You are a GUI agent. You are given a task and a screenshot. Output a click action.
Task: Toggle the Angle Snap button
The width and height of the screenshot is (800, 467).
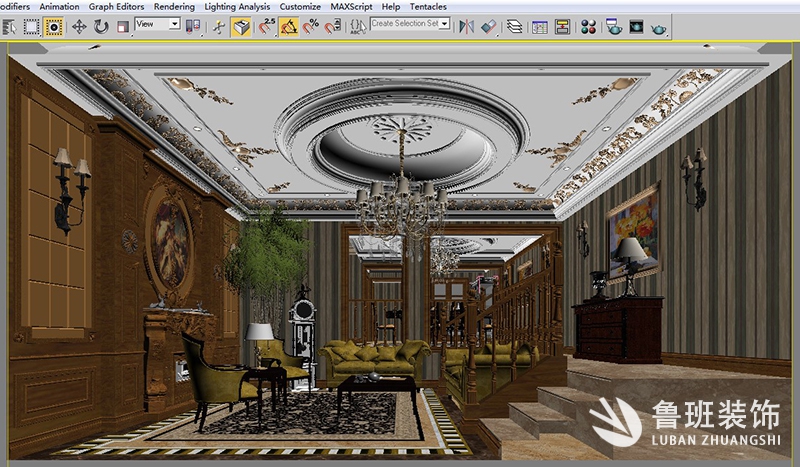288,27
